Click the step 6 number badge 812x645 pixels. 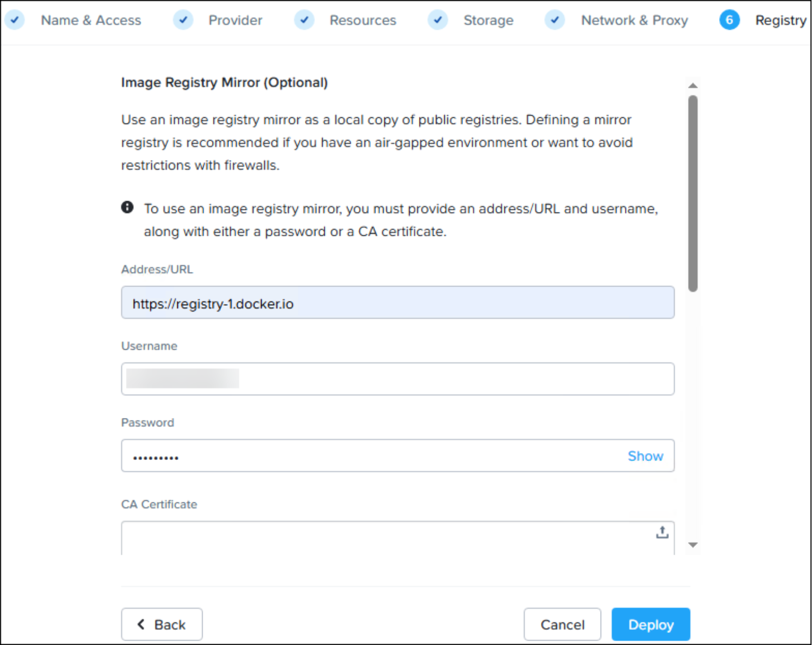pyautogui.click(x=729, y=20)
